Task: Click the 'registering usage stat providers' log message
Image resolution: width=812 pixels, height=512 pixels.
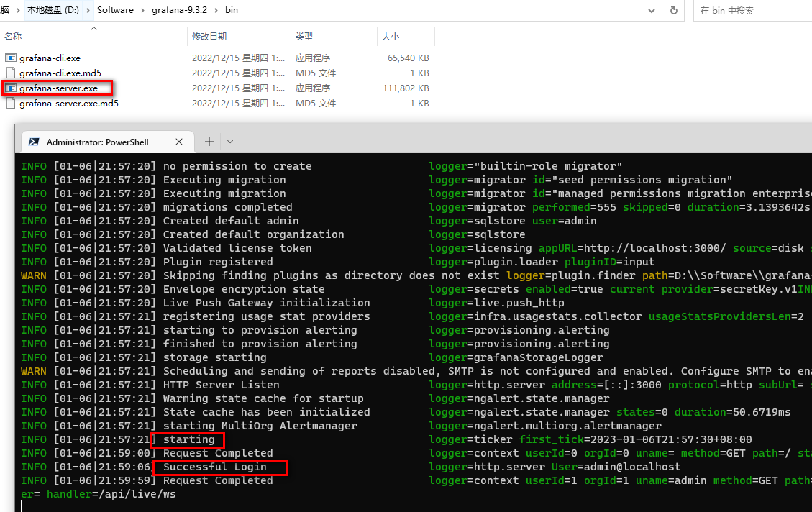Action: [267, 316]
